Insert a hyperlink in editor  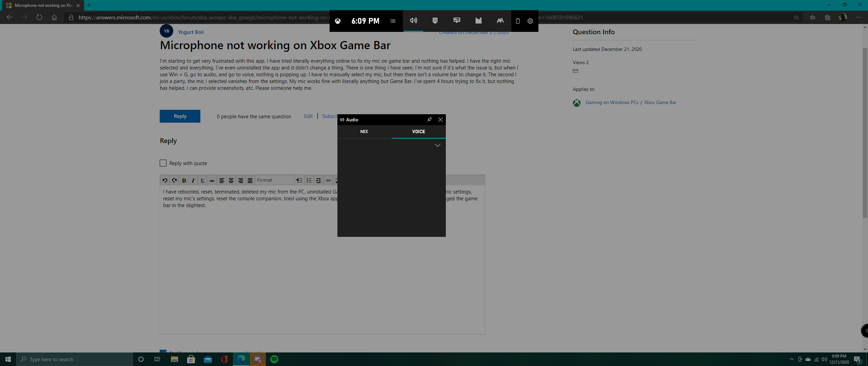(328, 180)
